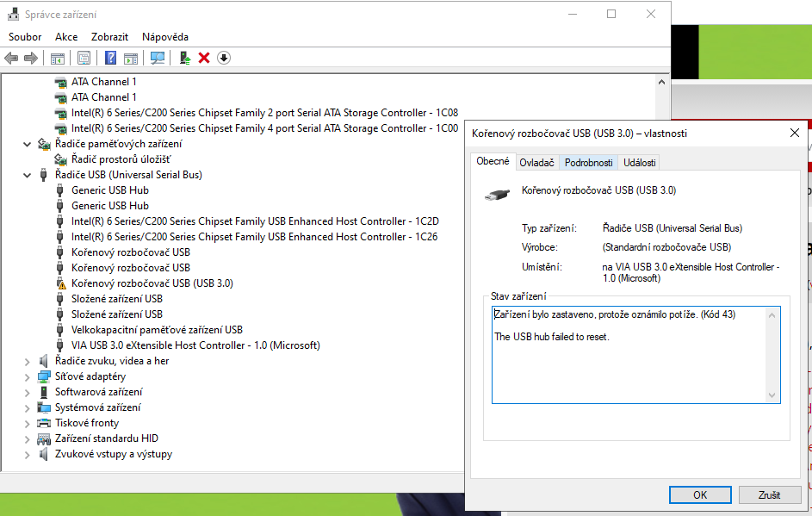
Task: Open the Akce menu
Action: pyautogui.click(x=66, y=37)
